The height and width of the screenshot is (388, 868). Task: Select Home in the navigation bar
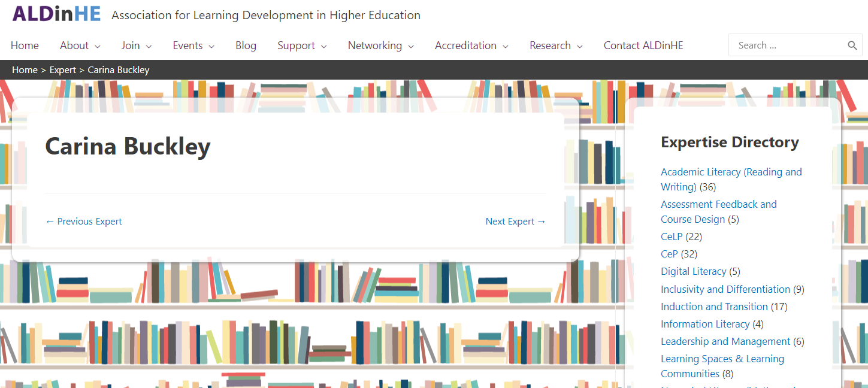(x=25, y=46)
